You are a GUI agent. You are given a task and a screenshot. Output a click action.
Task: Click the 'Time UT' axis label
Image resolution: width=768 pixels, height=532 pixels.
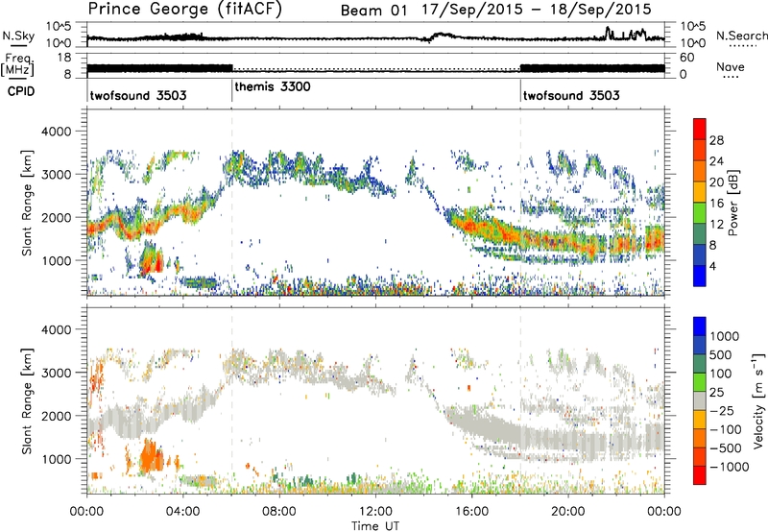(375, 526)
